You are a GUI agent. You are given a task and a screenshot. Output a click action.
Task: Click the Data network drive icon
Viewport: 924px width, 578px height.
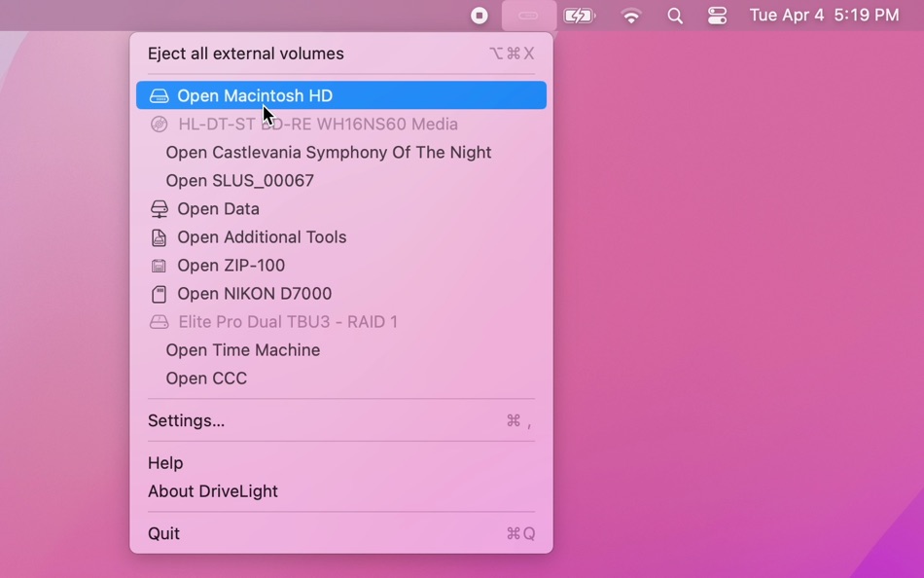[x=160, y=209]
